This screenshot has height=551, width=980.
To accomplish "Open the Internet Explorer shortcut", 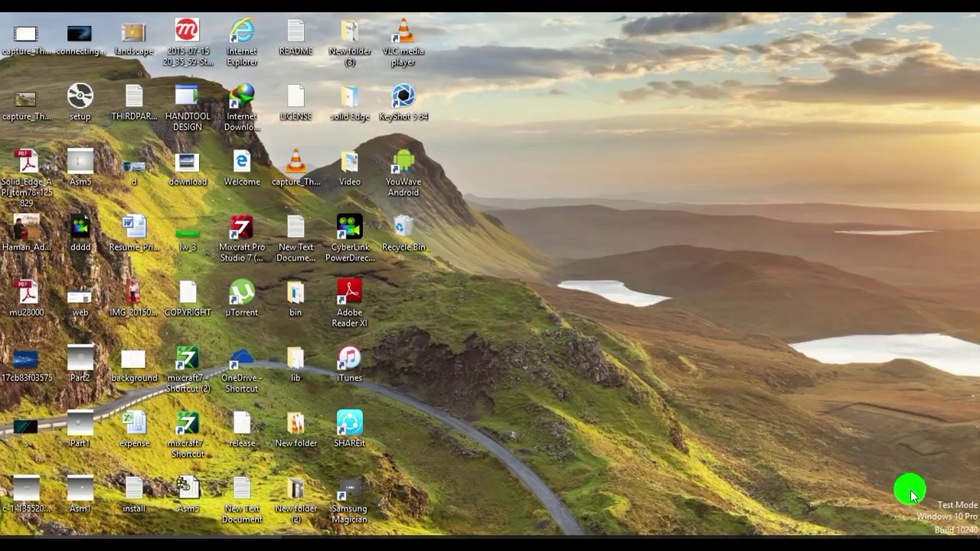I will 241,43.
